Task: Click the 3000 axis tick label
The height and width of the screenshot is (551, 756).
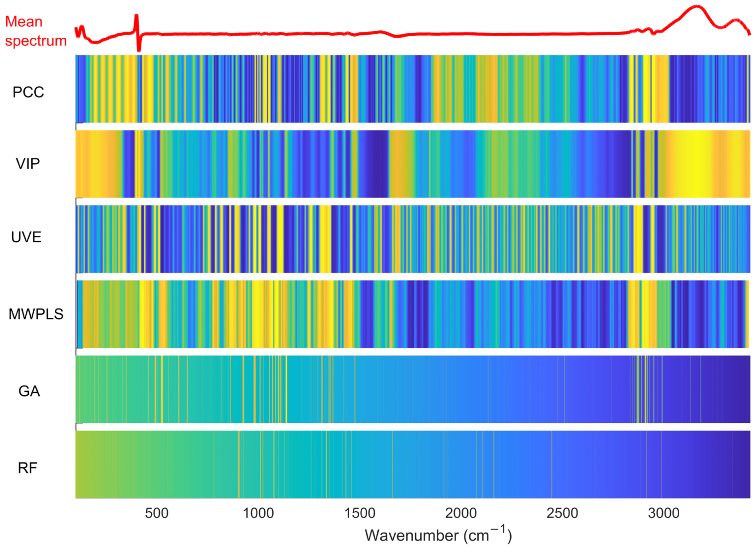Action: tap(663, 513)
